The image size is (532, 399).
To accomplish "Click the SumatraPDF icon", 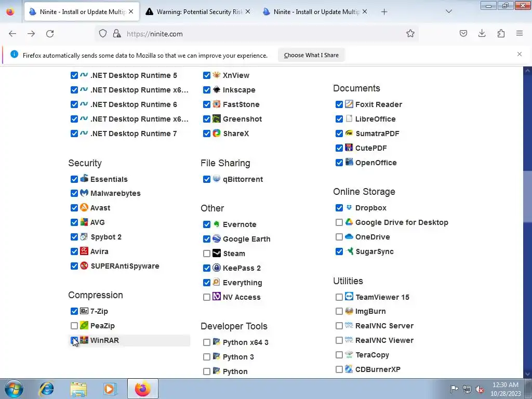I will (349, 134).
